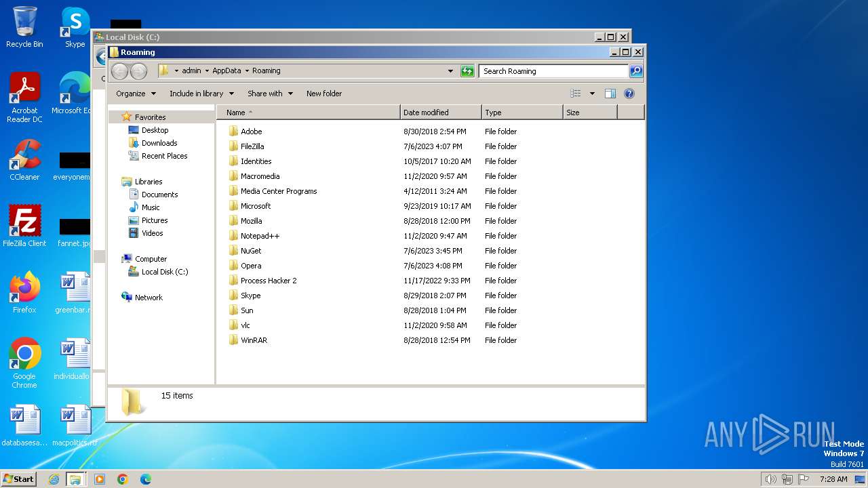868x488 pixels.
Task: Click Windows Media Player taskbar icon
Action: point(100,479)
